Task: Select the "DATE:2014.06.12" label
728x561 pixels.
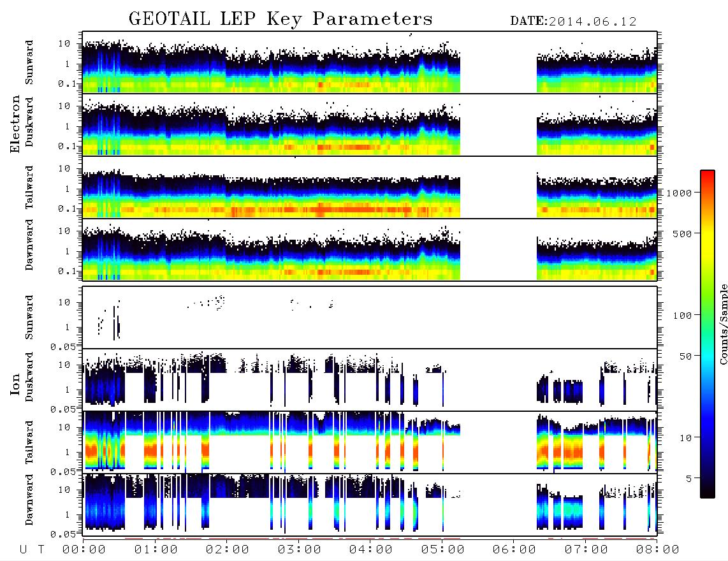Action: click(x=573, y=22)
